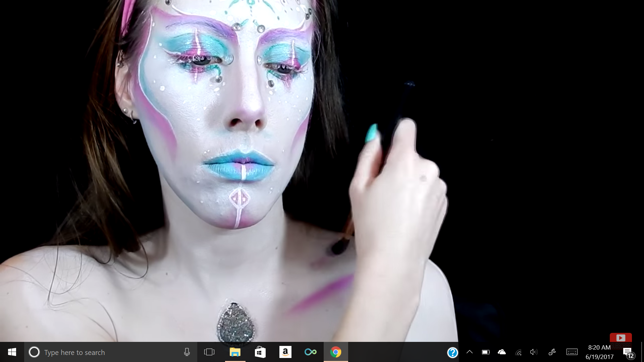
Task: Click the Cortana circle icon
Action: click(x=34, y=352)
